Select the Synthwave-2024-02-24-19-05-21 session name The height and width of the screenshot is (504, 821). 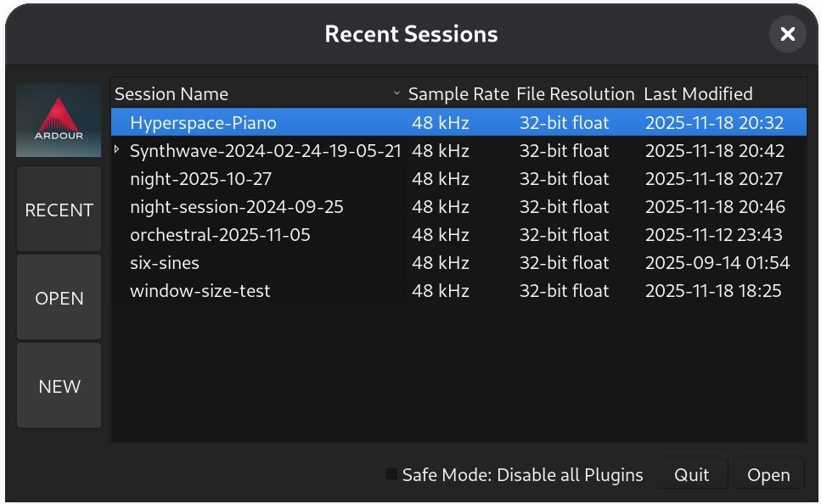[x=266, y=151]
